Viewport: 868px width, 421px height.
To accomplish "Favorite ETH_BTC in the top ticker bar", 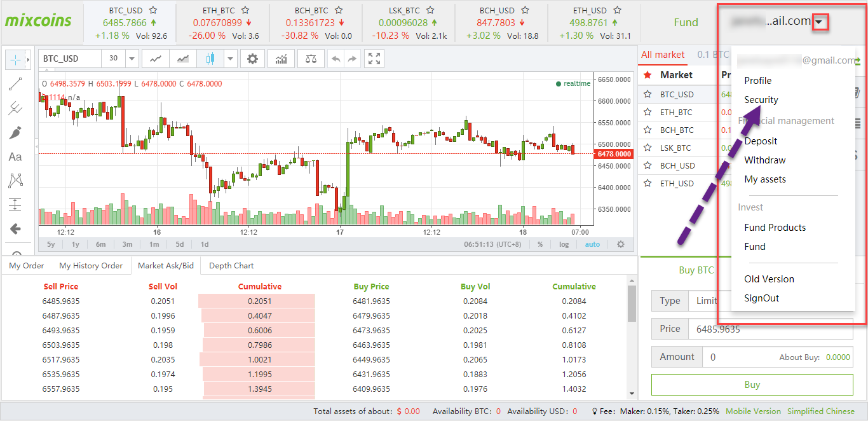I will 245,10.
